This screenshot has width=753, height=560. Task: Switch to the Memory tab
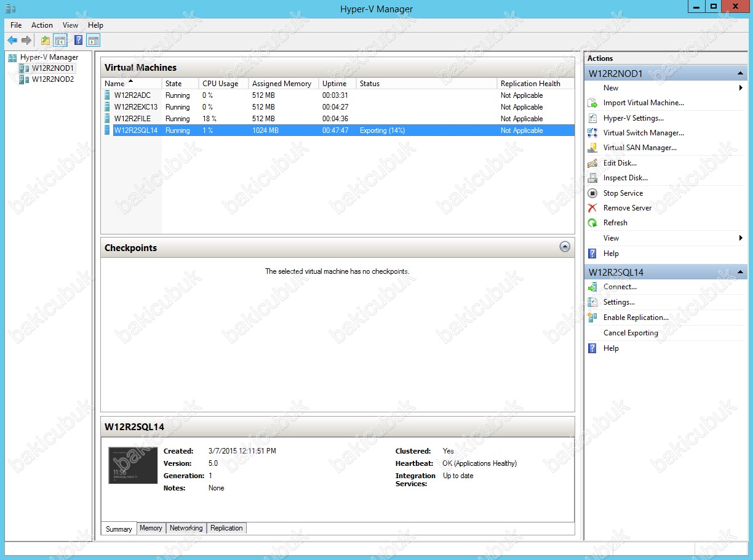click(x=151, y=528)
